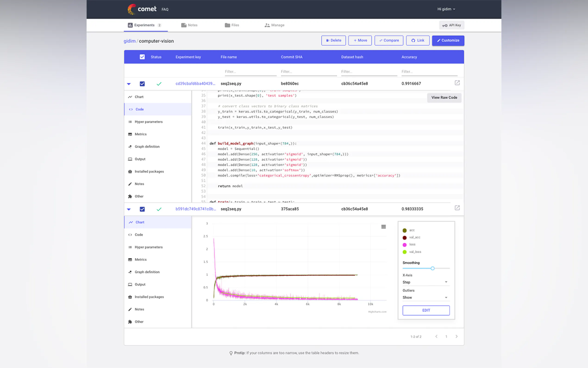Uncheck the b591dc749c8741c0b experiment checkbox
The image size is (588, 368).
(x=142, y=209)
